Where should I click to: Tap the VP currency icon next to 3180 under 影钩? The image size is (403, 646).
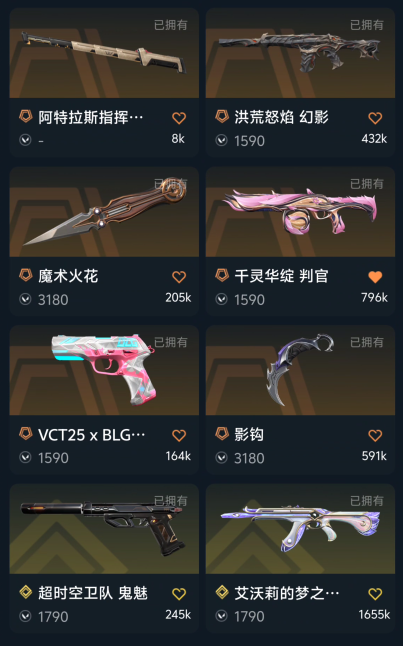pyautogui.click(x=222, y=458)
